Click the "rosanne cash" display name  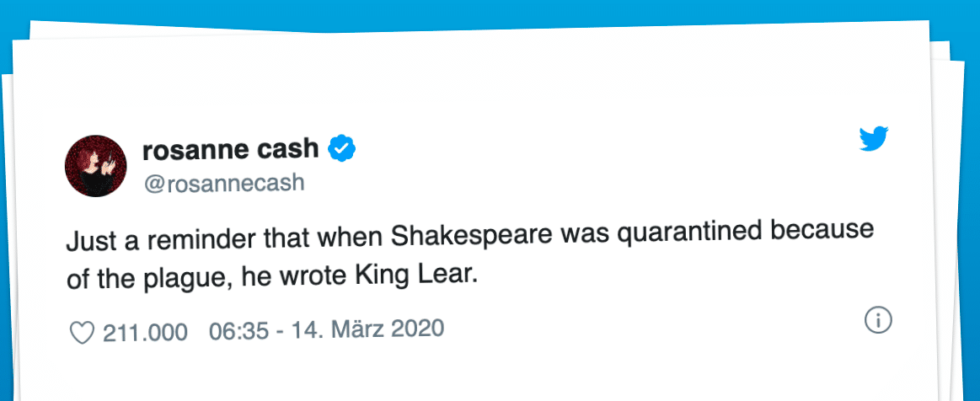pos(231,150)
